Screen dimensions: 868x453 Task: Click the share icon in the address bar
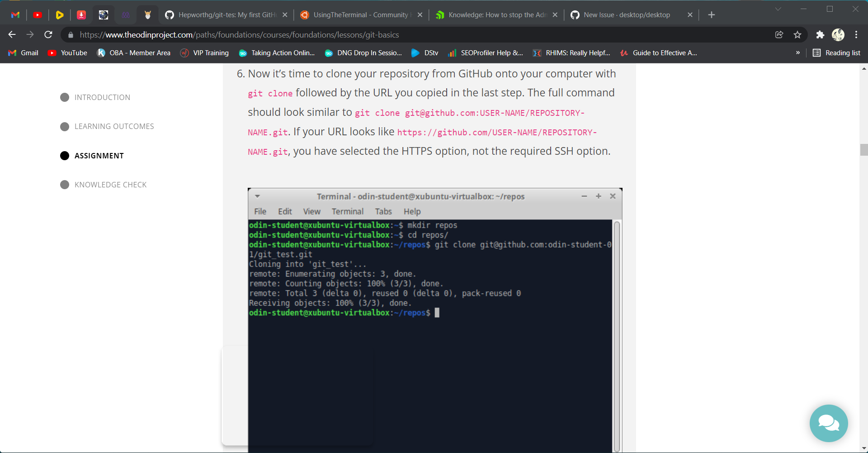click(779, 34)
